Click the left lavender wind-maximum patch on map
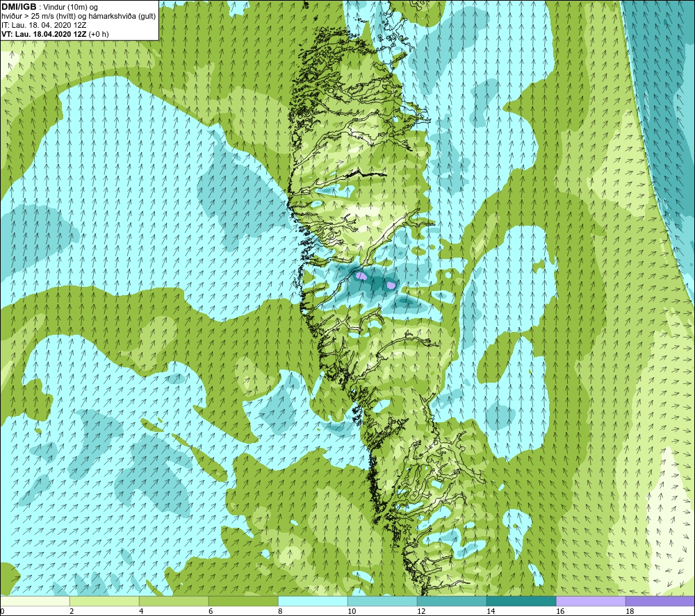The image size is (695, 616). click(x=361, y=276)
